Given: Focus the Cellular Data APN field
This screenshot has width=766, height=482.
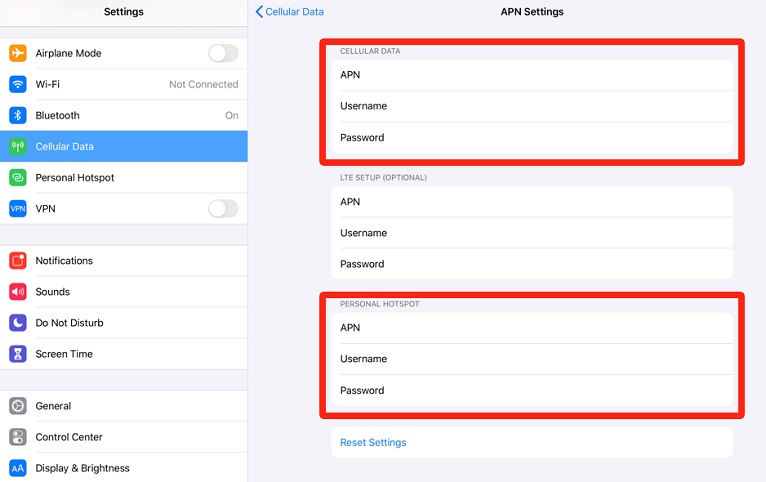Looking at the screenshot, I should click(532, 75).
